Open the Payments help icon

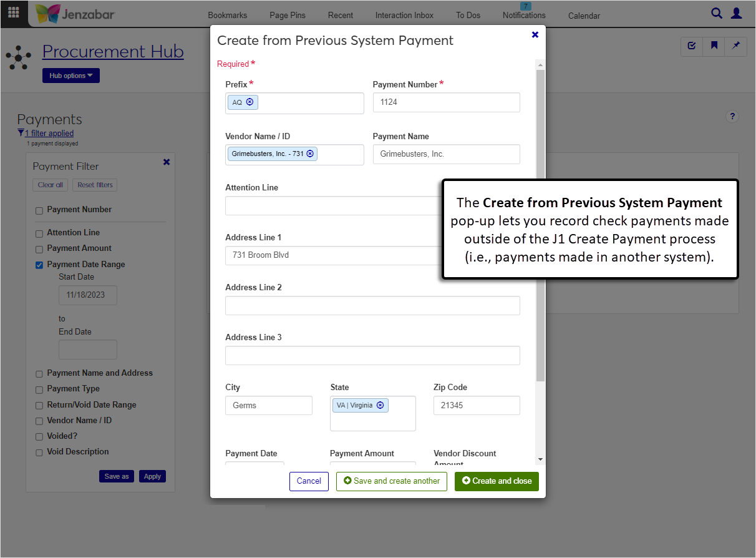(733, 116)
